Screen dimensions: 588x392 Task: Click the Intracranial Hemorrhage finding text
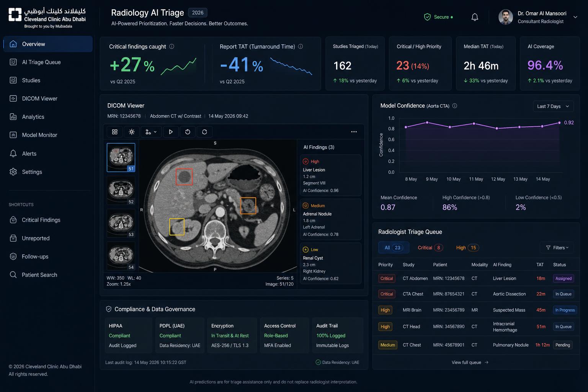(x=505, y=327)
